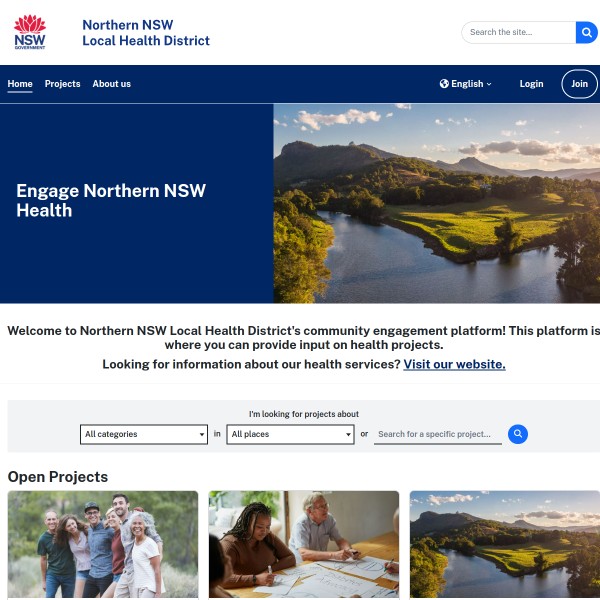Click the Search the site input field
Screen dimensions: 600x600
[519, 32]
